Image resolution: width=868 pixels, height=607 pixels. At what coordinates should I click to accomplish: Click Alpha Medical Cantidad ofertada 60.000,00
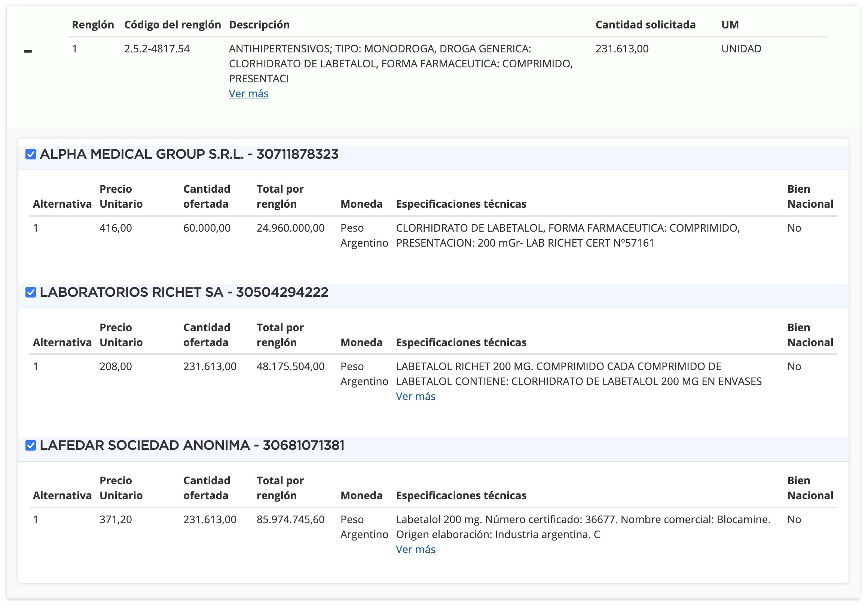click(207, 228)
